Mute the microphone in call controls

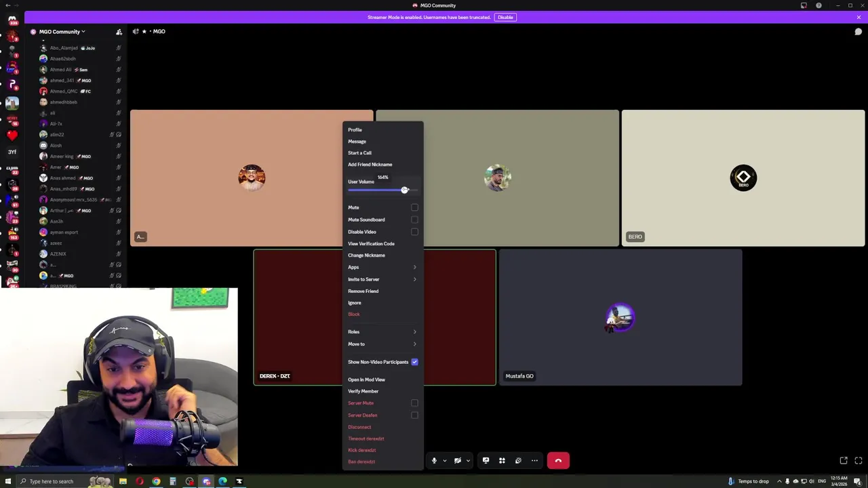[434, 461]
